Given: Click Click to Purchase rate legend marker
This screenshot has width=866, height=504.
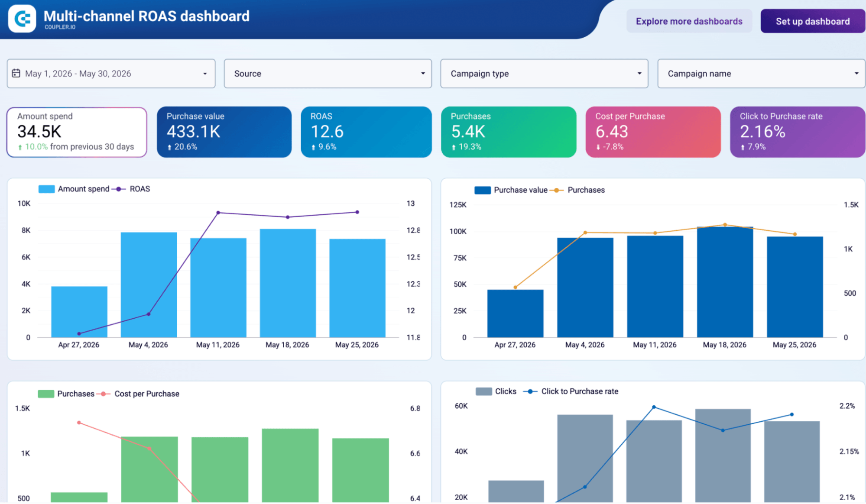Looking at the screenshot, I should click(x=530, y=391).
